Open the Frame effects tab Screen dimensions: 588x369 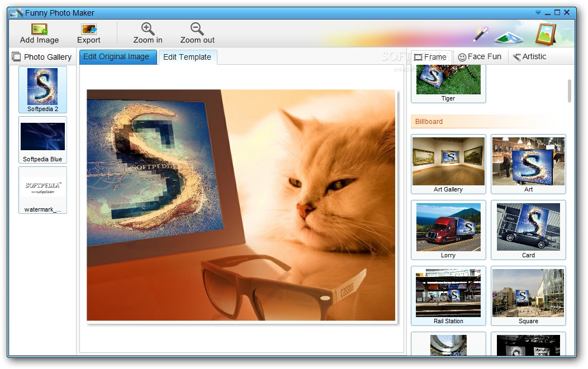(431, 57)
